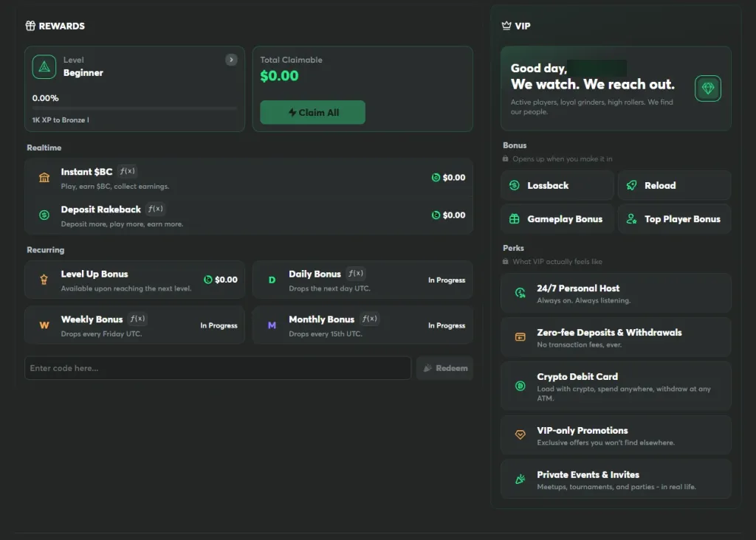This screenshot has height=540, width=756.
Task: Open the f(x) formula for Monthly Bonus
Action: 370,319
